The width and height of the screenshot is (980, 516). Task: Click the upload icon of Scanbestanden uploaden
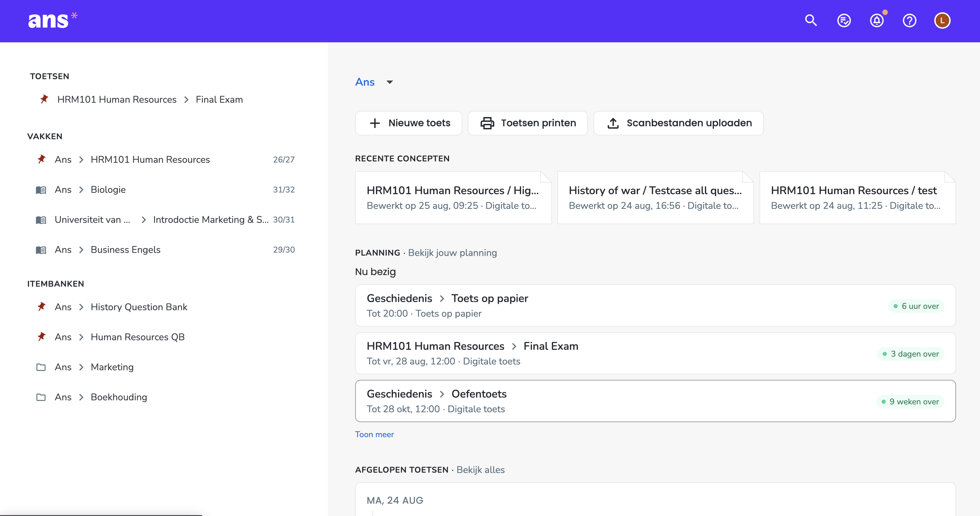coord(613,123)
